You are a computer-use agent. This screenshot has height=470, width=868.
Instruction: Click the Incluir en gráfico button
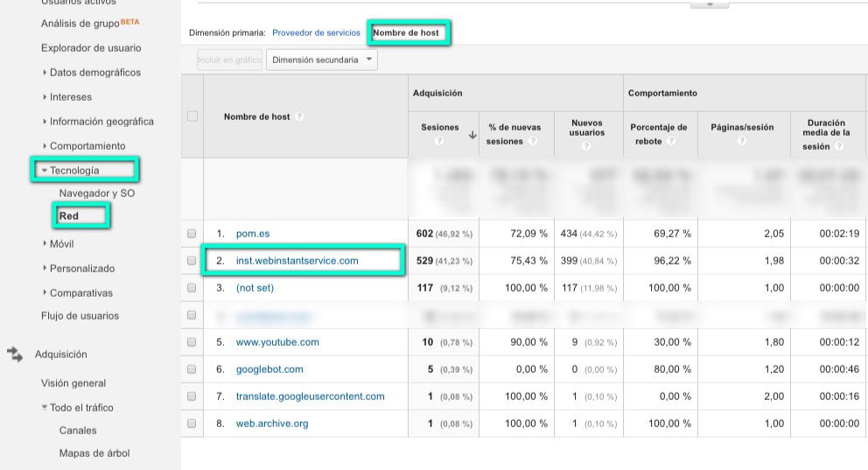pyautogui.click(x=229, y=60)
